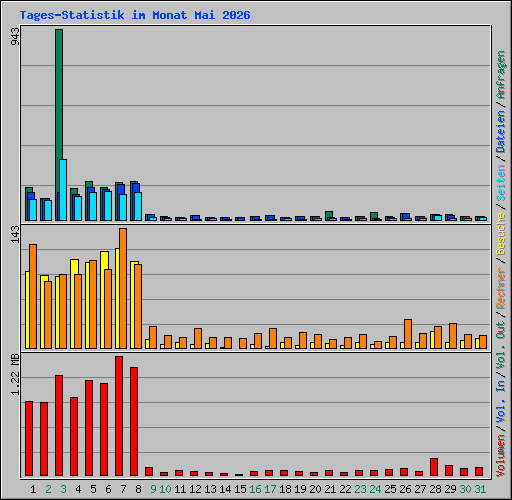Click the yellow Besuche legend label

coord(501,234)
